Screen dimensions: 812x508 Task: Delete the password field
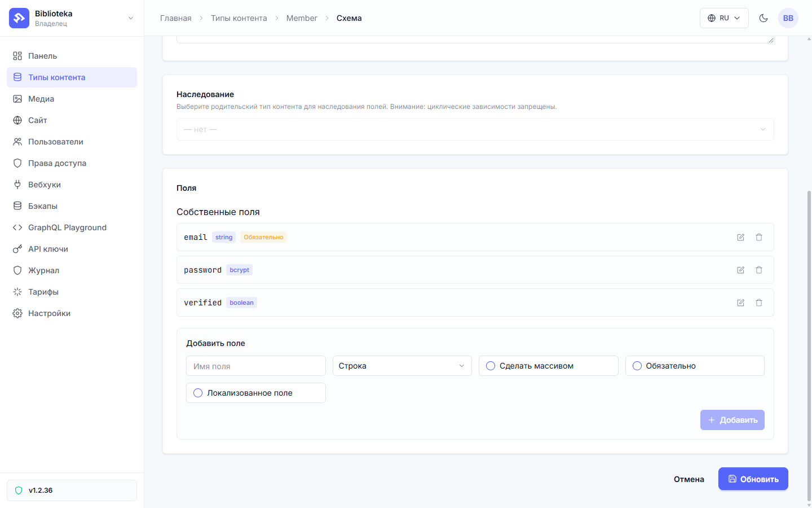pos(759,270)
